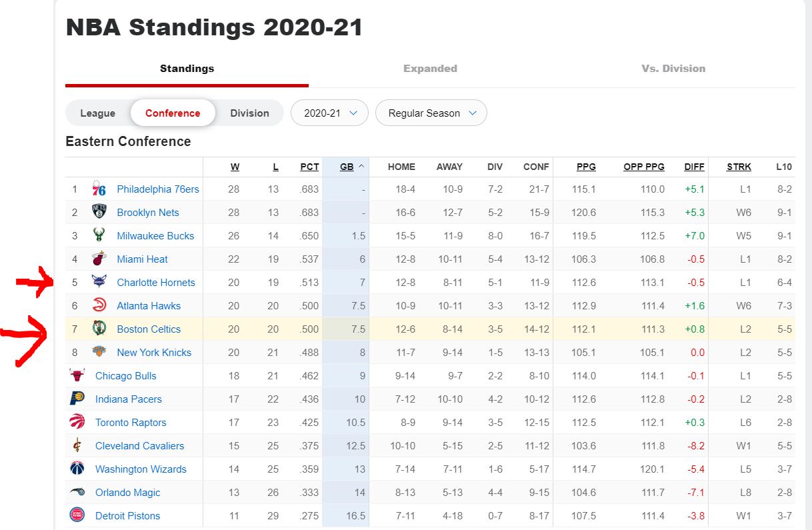The height and width of the screenshot is (530, 812).
Task: Click the 76ers 18-4 home record
Action: tap(405, 189)
